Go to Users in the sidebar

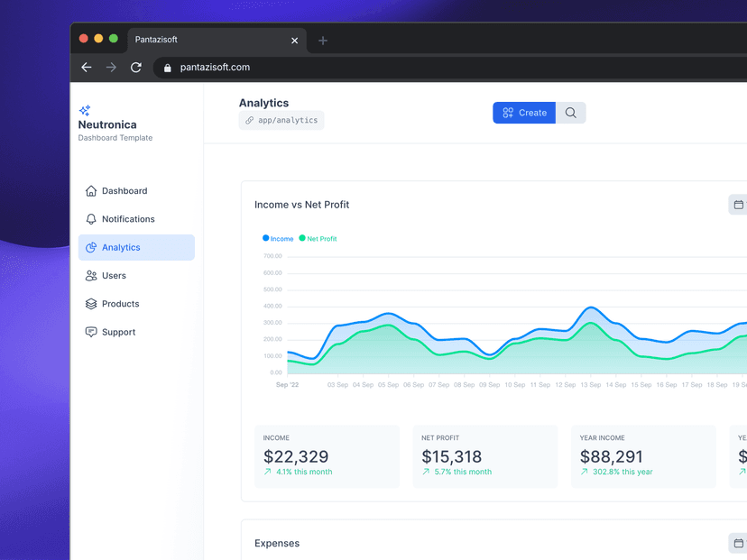coord(136,276)
